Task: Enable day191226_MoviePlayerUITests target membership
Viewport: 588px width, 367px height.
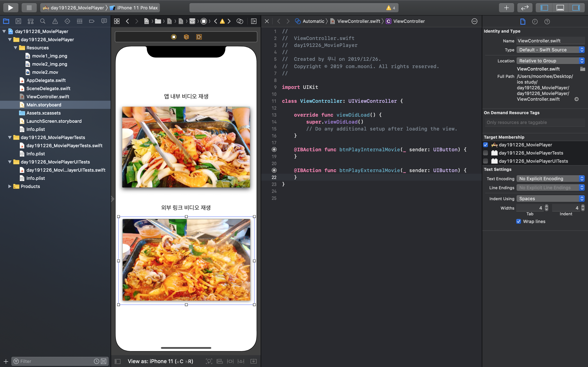Action: click(486, 161)
